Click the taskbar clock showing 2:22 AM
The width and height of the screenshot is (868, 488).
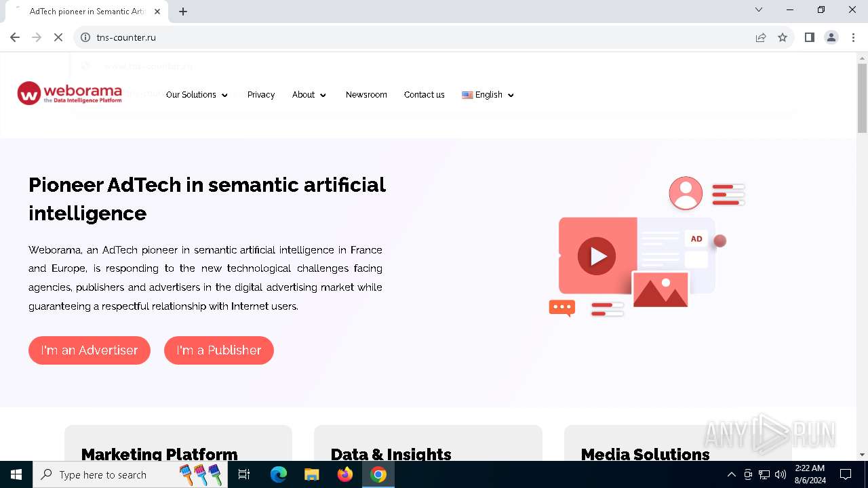pyautogui.click(x=810, y=474)
